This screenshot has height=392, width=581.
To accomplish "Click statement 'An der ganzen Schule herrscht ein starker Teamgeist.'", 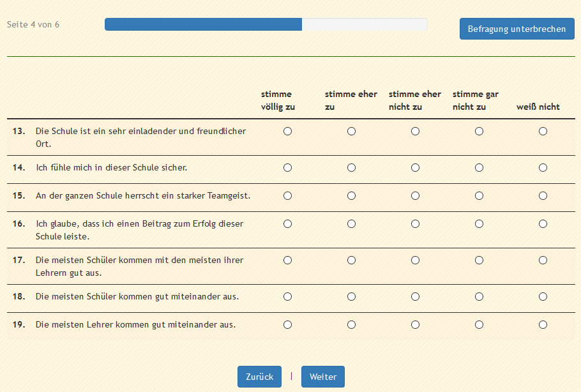I will tap(143, 195).
